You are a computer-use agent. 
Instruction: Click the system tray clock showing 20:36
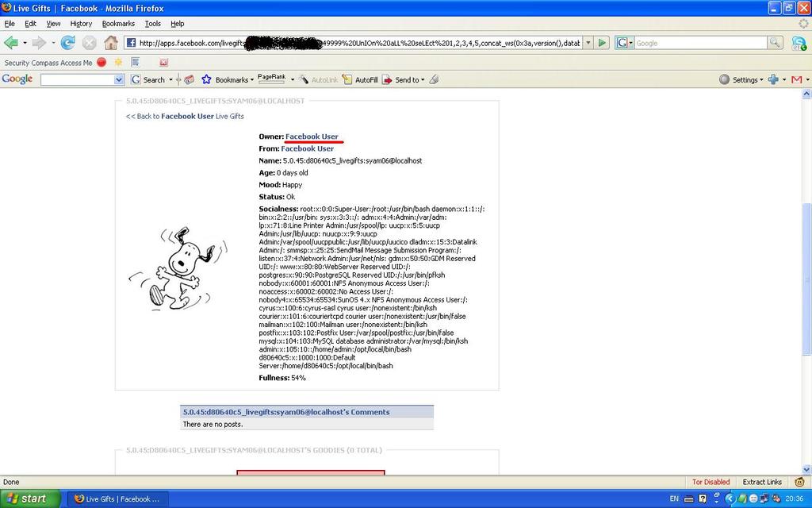[x=793, y=499]
